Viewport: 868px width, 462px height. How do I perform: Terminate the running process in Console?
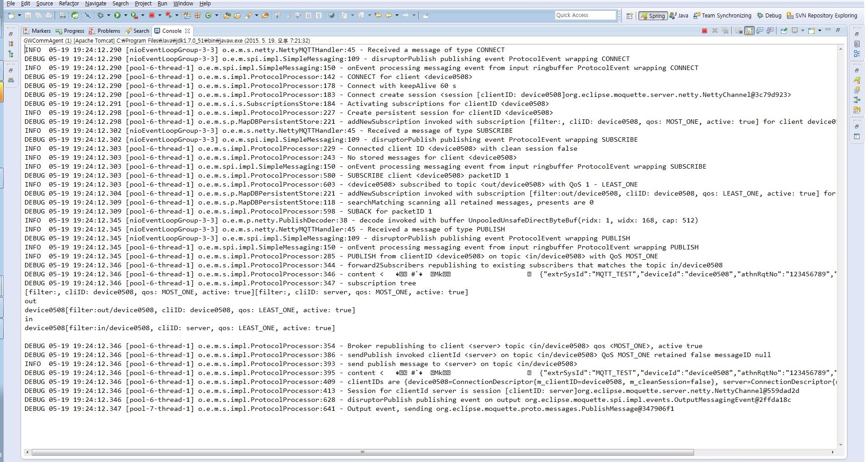[704, 31]
